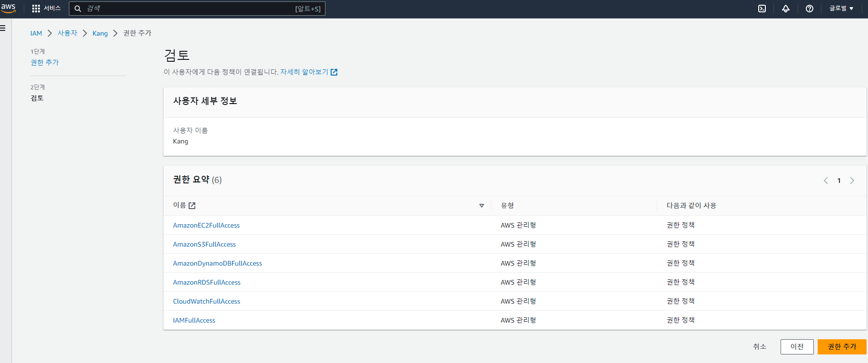Go to next page of permissions summary
This screenshot has height=363, width=868.
(x=852, y=181)
